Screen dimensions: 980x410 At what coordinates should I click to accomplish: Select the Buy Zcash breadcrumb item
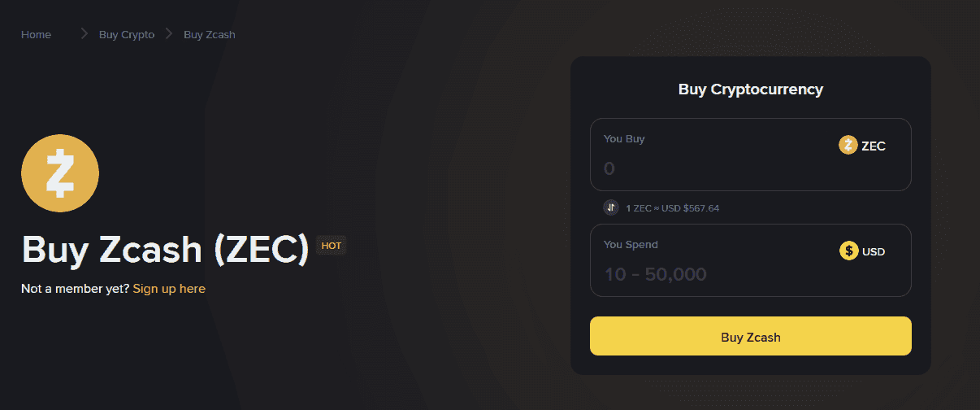[x=210, y=34]
